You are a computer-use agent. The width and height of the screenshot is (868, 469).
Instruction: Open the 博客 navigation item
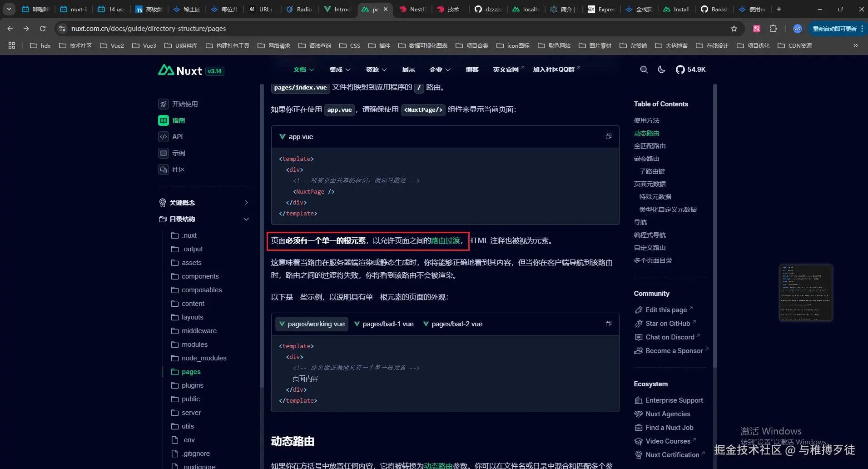[472, 70]
